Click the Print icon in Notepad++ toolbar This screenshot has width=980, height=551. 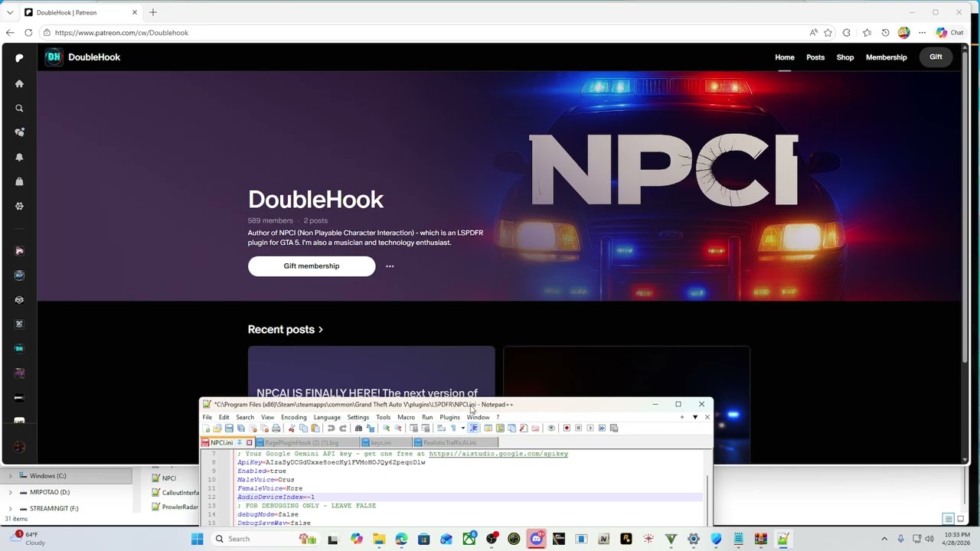276,429
